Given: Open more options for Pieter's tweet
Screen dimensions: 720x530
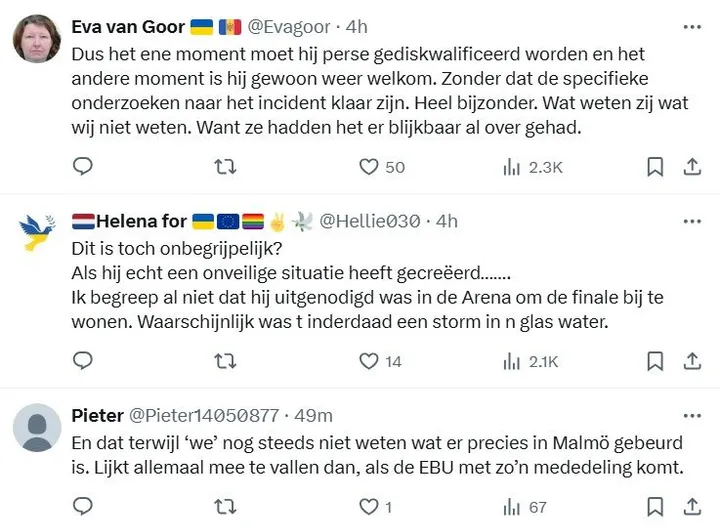Looking at the screenshot, I should point(691,415).
